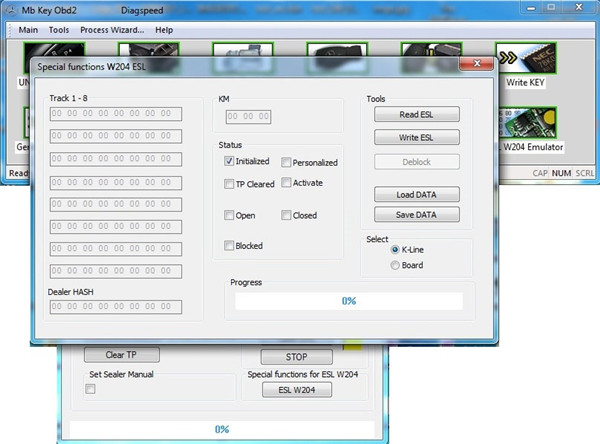Select the K-Line radio button
Image resolution: width=600 pixels, height=444 pixels.
coord(395,250)
